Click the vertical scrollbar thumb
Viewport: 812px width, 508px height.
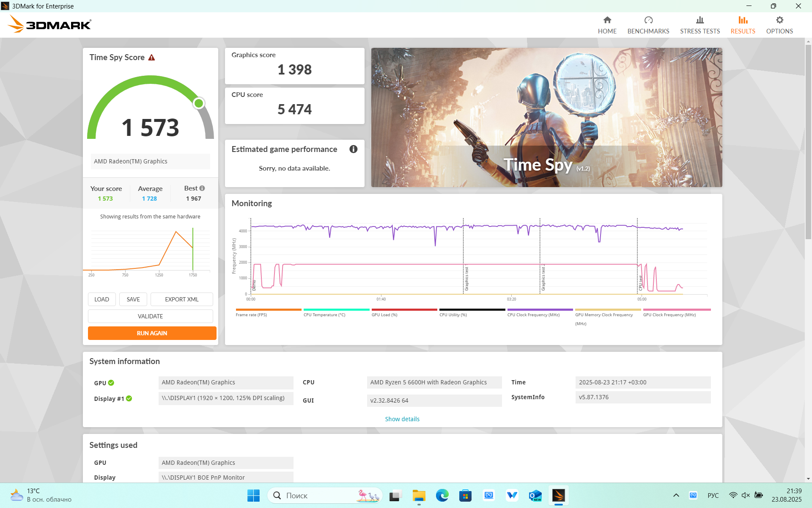pos(808,140)
